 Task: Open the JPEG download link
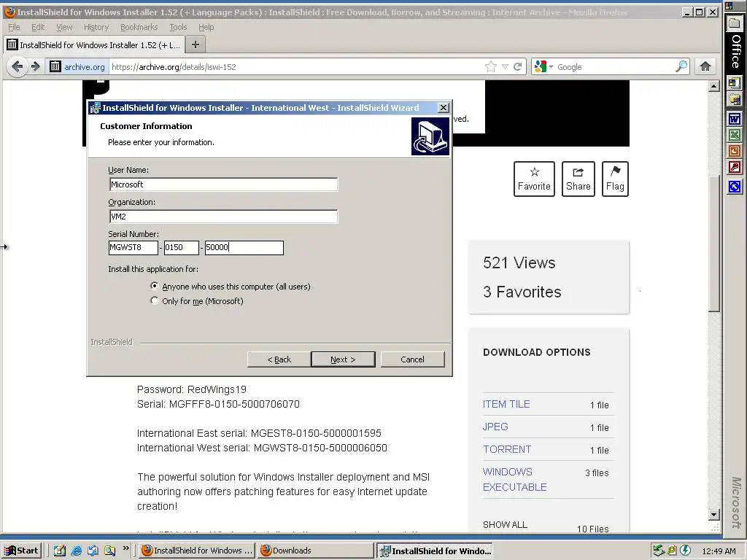tap(495, 427)
